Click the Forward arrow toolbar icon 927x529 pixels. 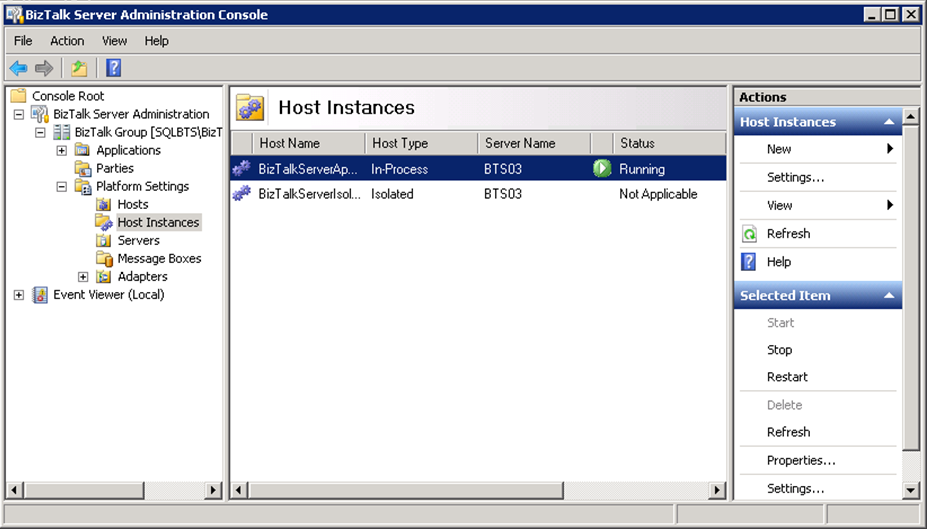[x=44, y=68]
